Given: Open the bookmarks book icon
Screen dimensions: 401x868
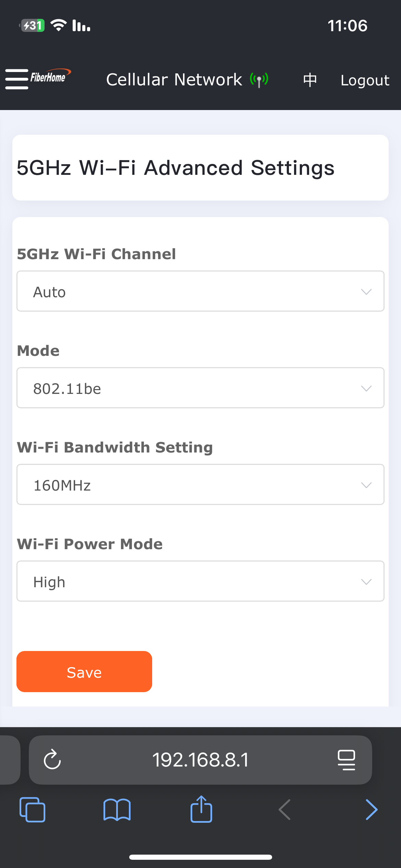Looking at the screenshot, I should click(117, 810).
